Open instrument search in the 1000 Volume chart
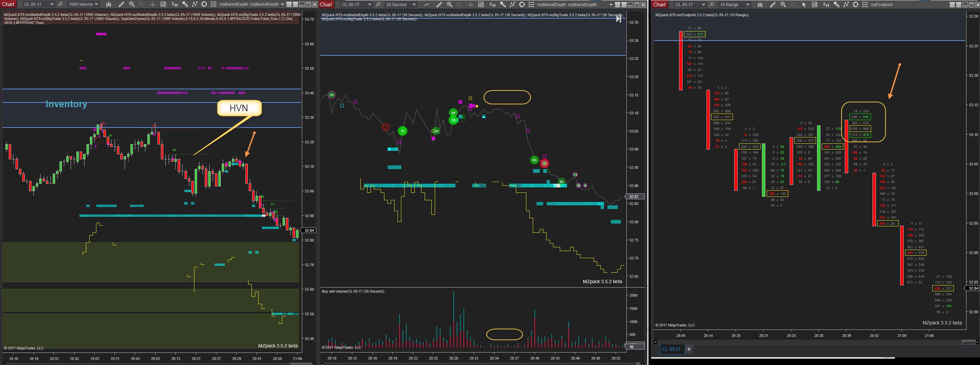Screen dimensions: 980x365 pyautogui.click(x=60, y=4)
